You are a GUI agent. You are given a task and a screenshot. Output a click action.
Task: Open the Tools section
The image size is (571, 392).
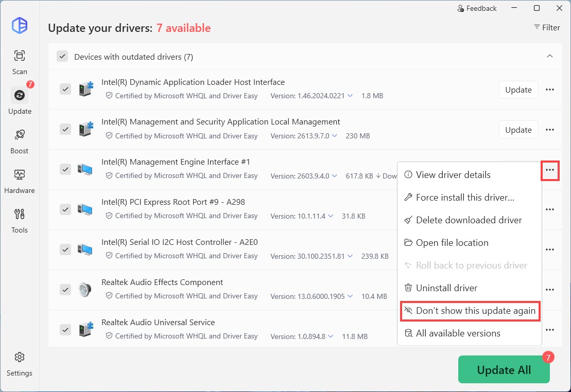click(x=19, y=221)
